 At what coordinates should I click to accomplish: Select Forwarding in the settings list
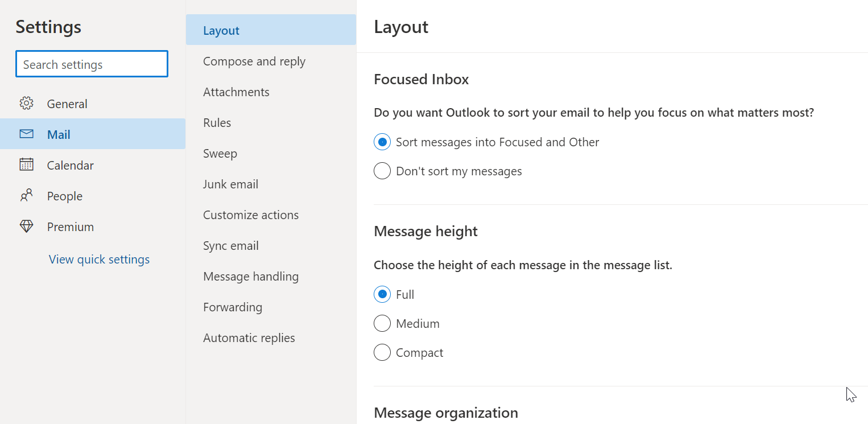tap(233, 307)
